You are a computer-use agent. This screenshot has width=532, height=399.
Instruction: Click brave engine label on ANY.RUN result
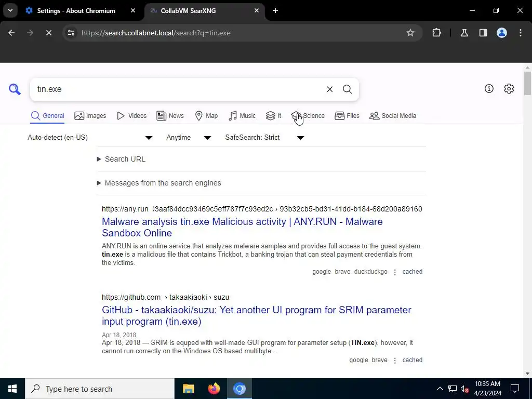point(342,272)
